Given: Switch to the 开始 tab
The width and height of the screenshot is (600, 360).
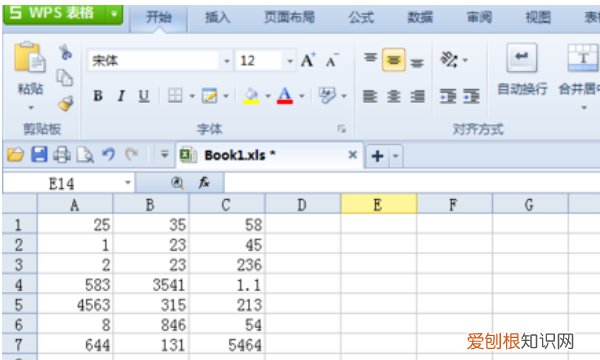Looking at the screenshot, I should tap(158, 17).
